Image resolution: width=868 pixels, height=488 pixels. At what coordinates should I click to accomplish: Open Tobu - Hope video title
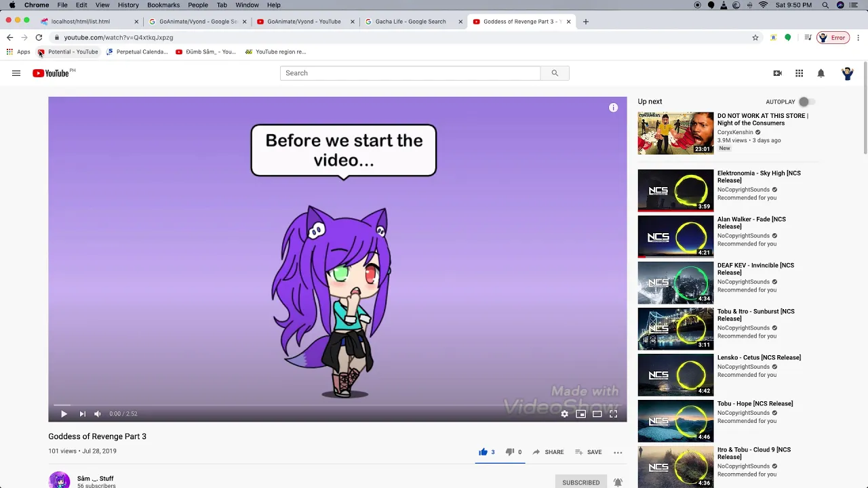pyautogui.click(x=755, y=404)
